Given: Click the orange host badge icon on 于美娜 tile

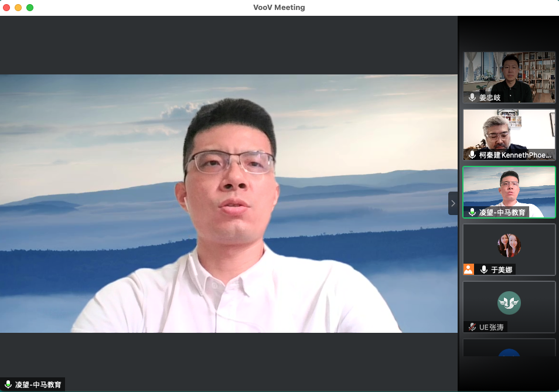Looking at the screenshot, I should click(468, 270).
